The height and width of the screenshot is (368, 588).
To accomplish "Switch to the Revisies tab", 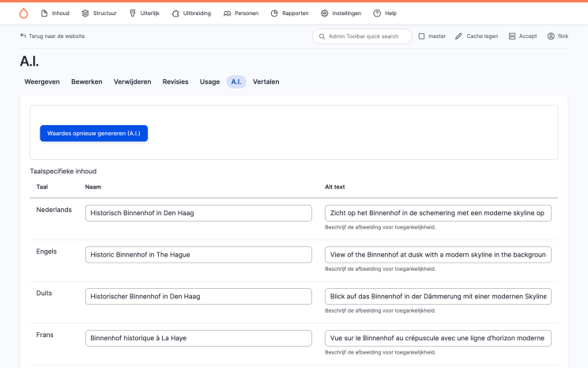I will click(x=175, y=82).
